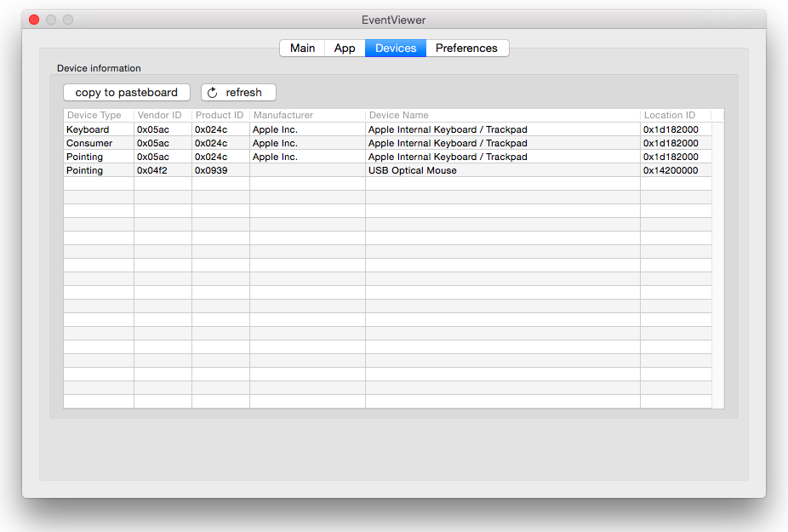Open the Preferences tab
The height and width of the screenshot is (532, 788).
click(x=467, y=49)
